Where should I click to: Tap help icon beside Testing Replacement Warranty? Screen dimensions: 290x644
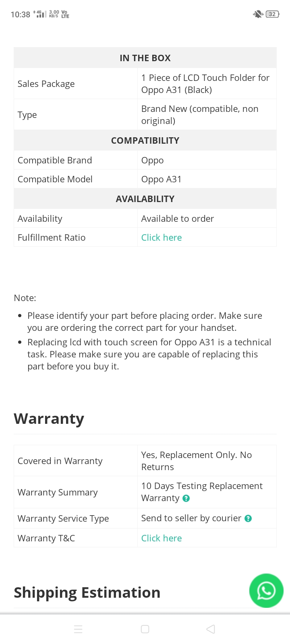pyautogui.click(x=186, y=498)
